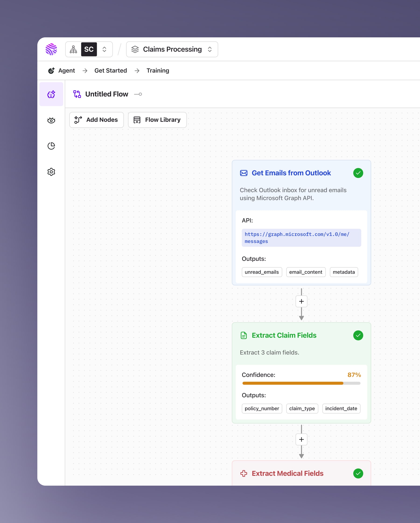
Task: Click the document icon on Extract Claim Fields
Action: 244,335
